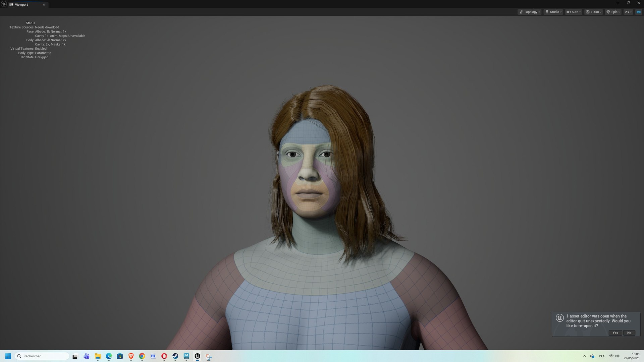Open the volume control in system tray
The width and height of the screenshot is (644, 362).
[x=617, y=356]
